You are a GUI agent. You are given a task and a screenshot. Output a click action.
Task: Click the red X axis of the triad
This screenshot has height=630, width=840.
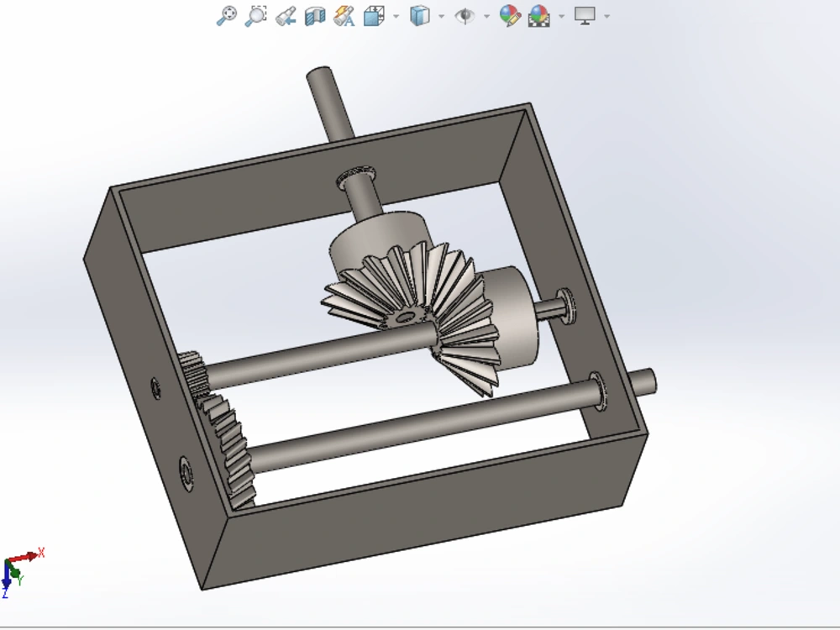point(24,558)
